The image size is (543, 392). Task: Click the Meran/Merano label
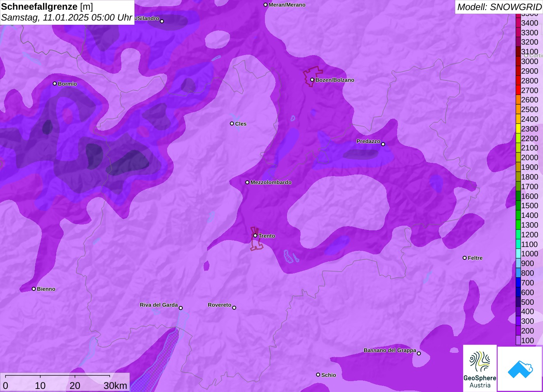tap(287, 5)
